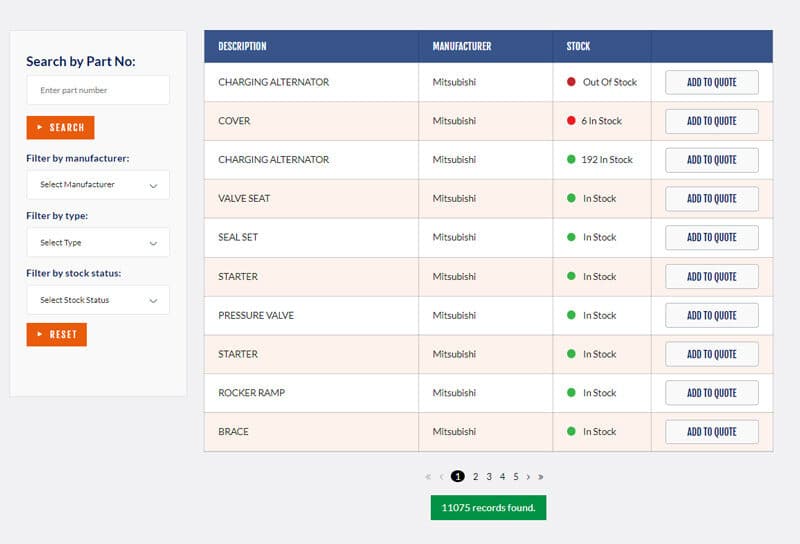Click red status dot beside 6 In Stock
The height and width of the screenshot is (544, 800).
click(x=571, y=121)
